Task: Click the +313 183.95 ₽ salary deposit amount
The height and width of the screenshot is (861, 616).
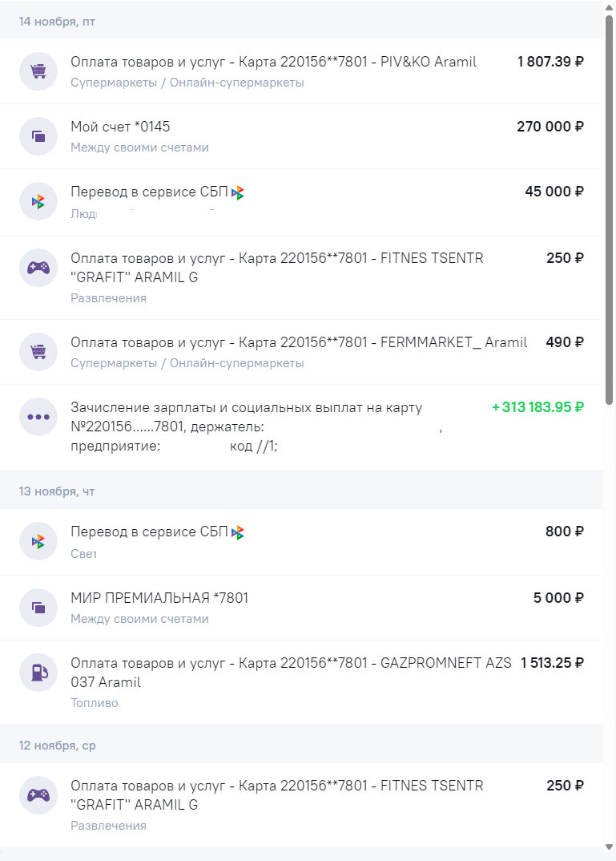Action: pos(537,407)
